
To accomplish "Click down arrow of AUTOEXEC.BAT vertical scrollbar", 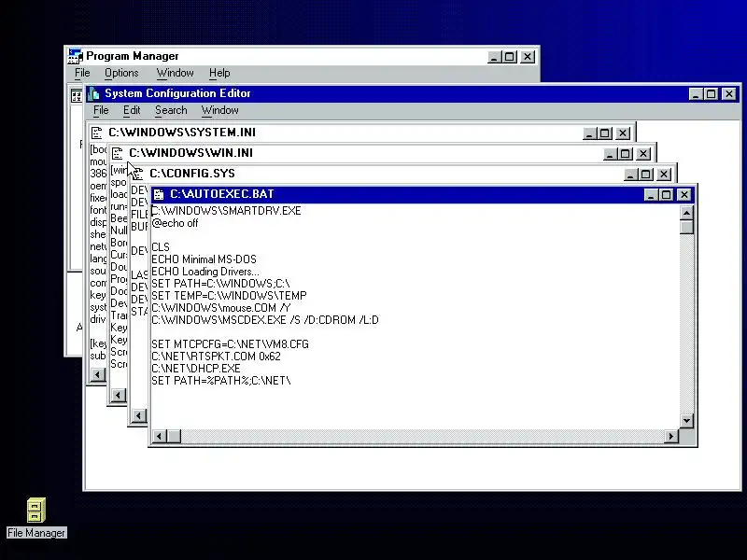I will click(686, 421).
